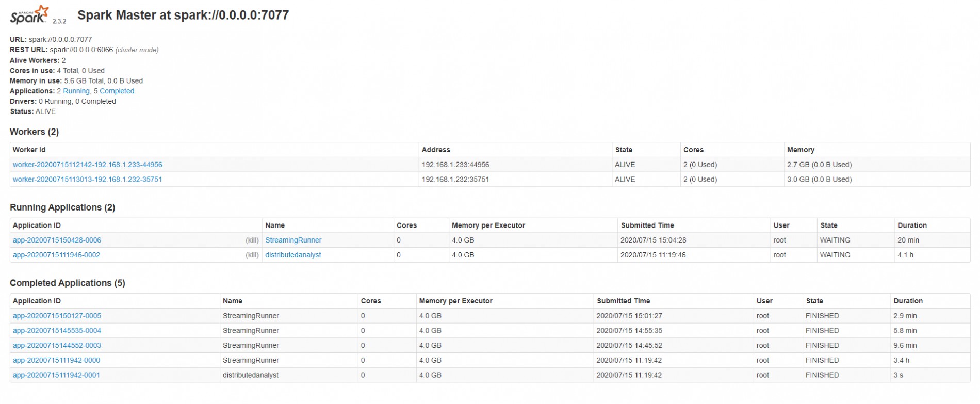The width and height of the screenshot is (980, 404).
Task: Click the Worker Id column header
Action: pyautogui.click(x=29, y=150)
